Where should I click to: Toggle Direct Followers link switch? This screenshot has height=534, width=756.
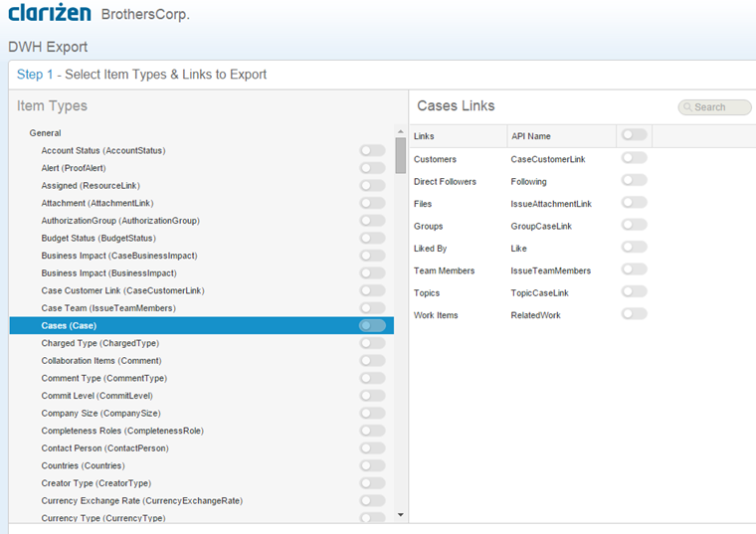(x=634, y=180)
